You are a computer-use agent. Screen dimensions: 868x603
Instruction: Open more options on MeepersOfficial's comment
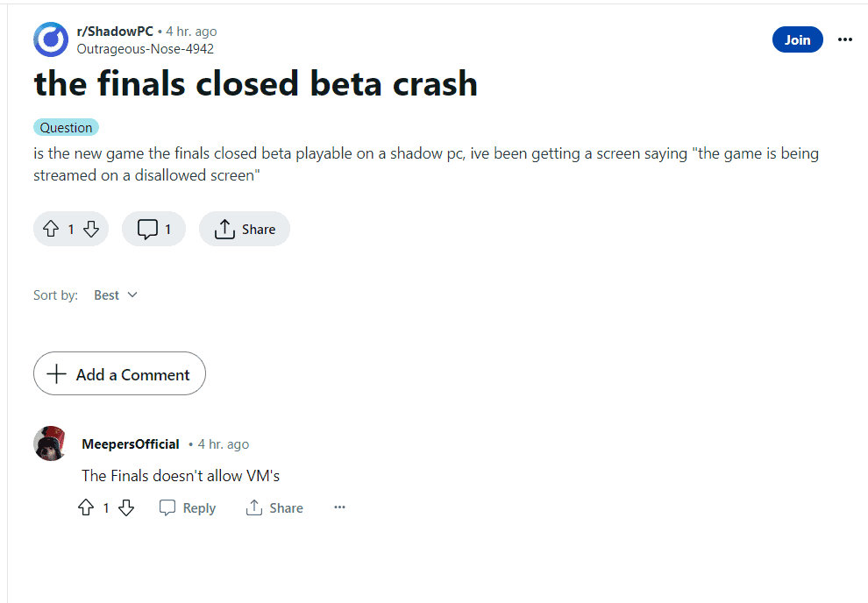(x=340, y=508)
